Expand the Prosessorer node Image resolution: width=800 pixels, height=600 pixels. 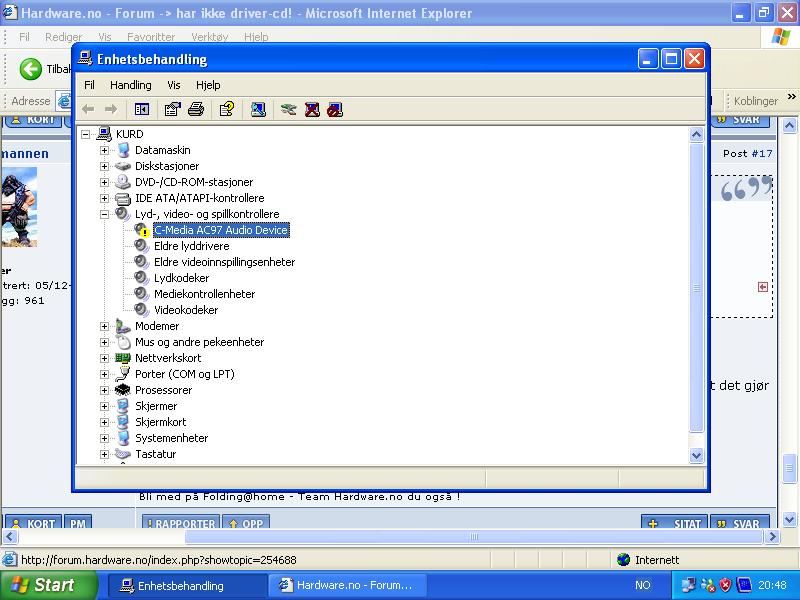click(x=105, y=390)
